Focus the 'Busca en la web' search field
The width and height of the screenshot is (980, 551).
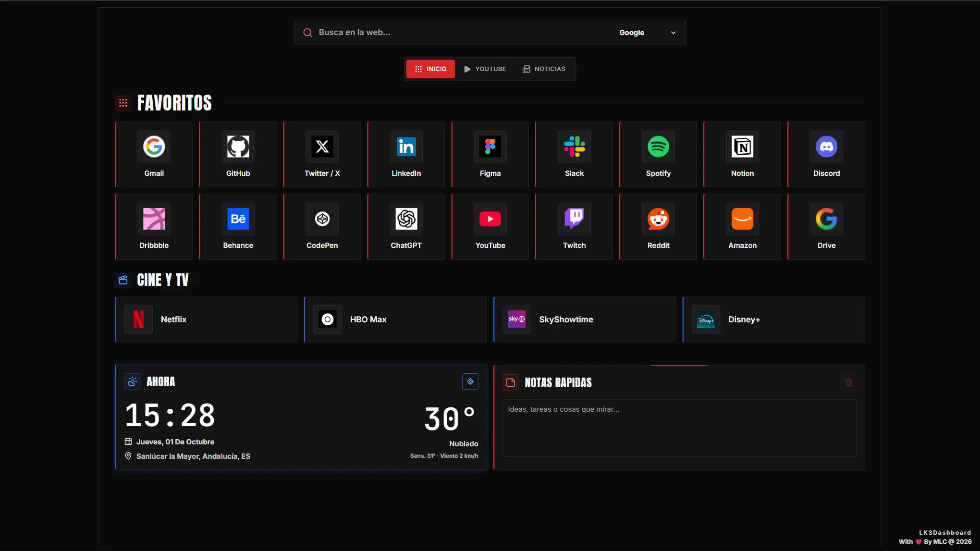click(460, 33)
